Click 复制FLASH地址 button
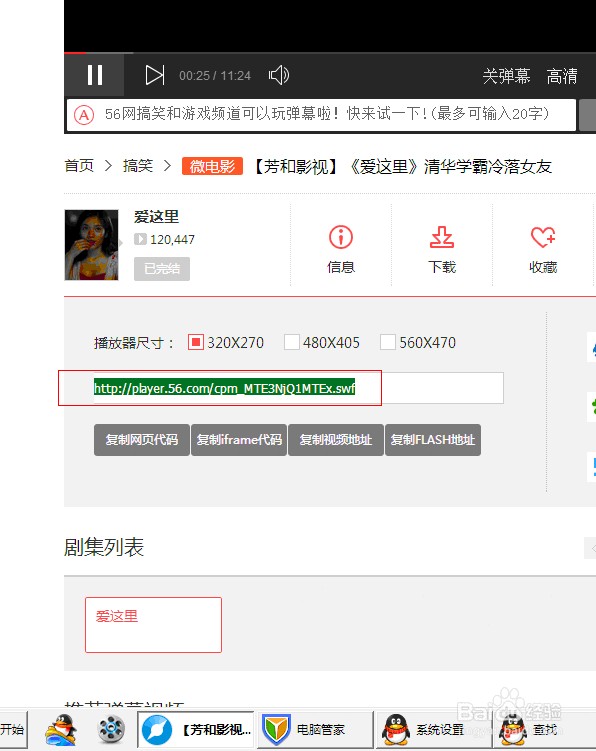The width and height of the screenshot is (596, 751). tap(433, 440)
